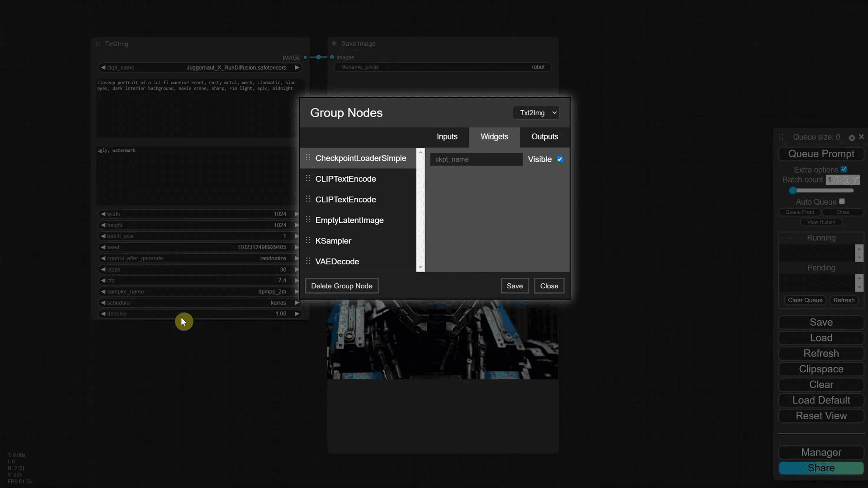The height and width of the screenshot is (488, 868).
Task: Click the settings gear icon in queue panel
Action: click(852, 137)
